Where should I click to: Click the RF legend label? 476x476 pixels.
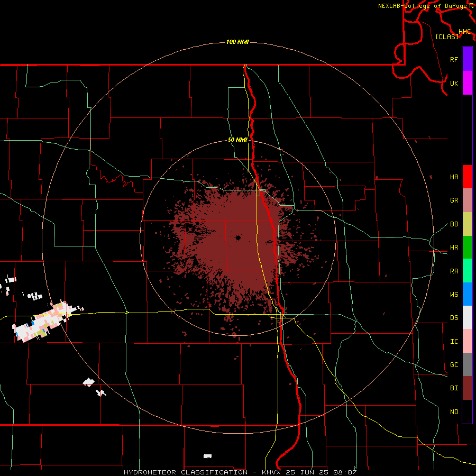click(454, 59)
